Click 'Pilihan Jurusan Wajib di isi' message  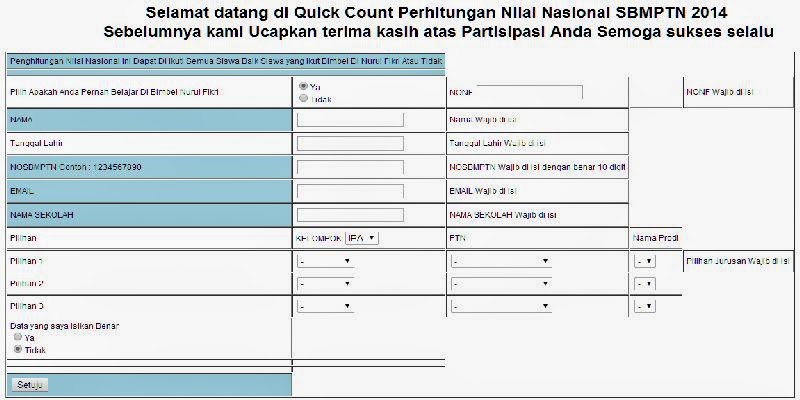point(738,261)
